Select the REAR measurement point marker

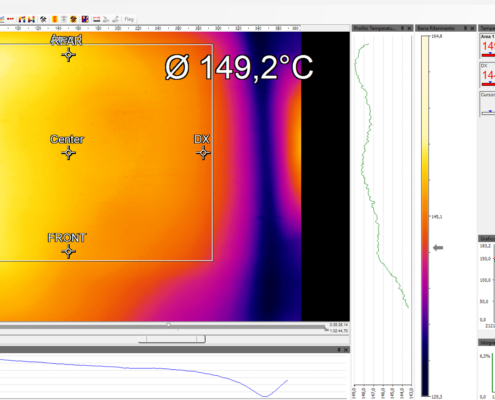pos(68,55)
